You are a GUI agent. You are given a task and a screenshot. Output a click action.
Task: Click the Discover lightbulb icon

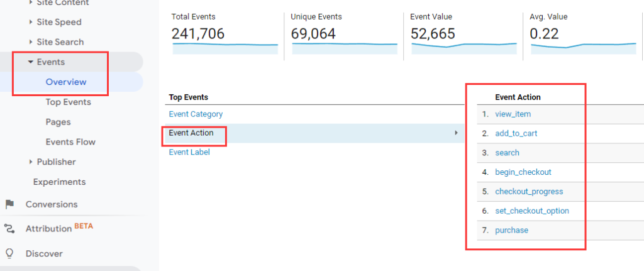(9, 253)
